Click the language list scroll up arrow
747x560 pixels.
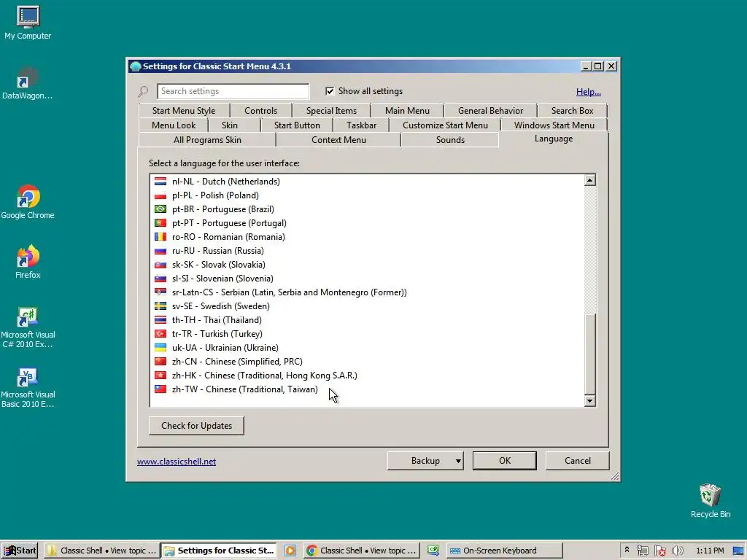589,180
